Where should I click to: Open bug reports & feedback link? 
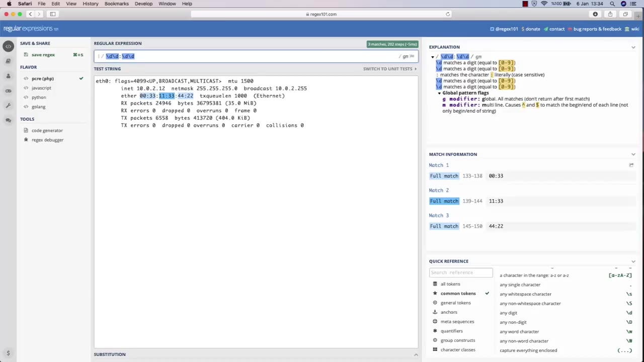pos(594,29)
